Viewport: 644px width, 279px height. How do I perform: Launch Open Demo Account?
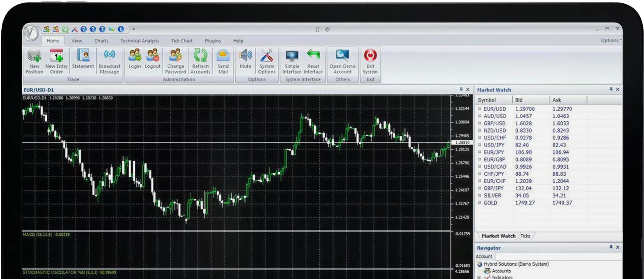pyautogui.click(x=342, y=61)
